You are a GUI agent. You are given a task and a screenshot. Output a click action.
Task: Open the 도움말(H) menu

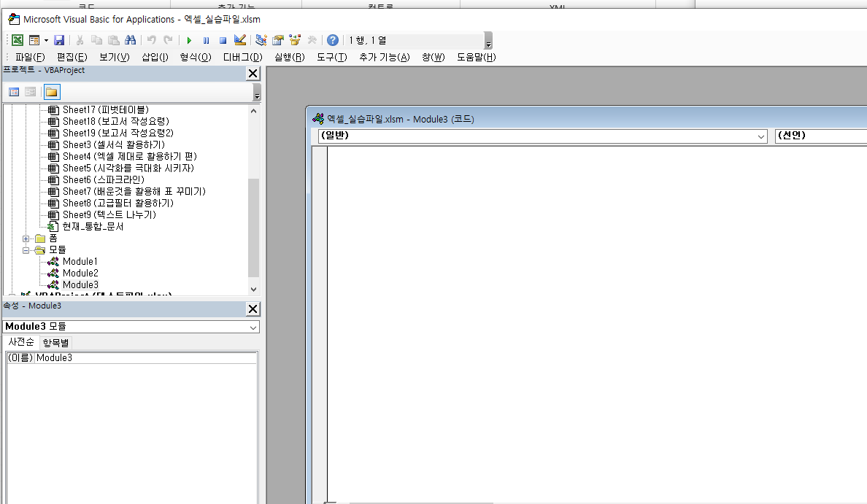[476, 58]
